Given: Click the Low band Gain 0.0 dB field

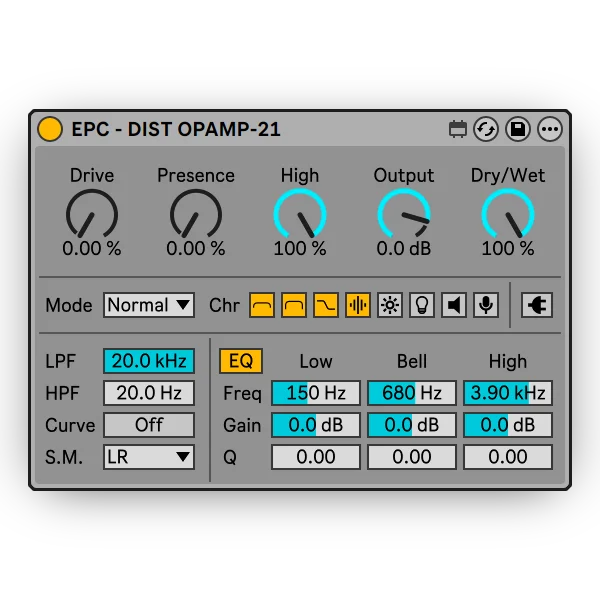Looking at the screenshot, I should [x=316, y=425].
